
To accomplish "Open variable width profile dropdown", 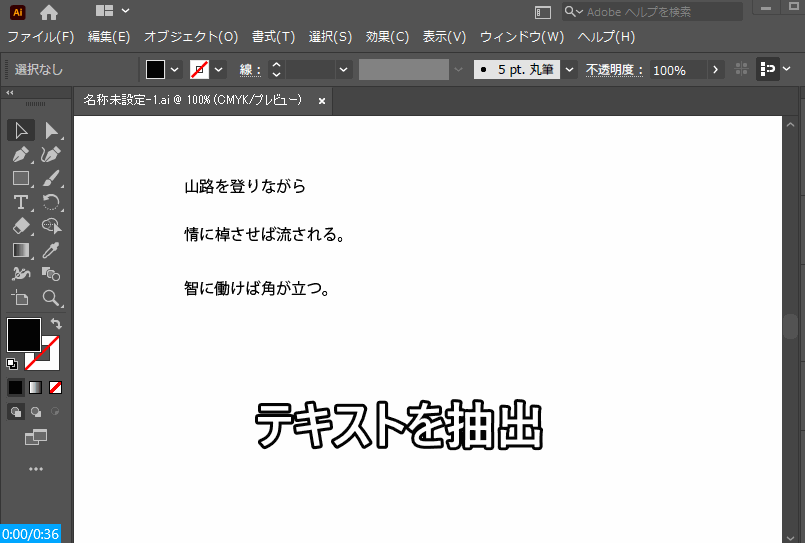I will (x=458, y=69).
